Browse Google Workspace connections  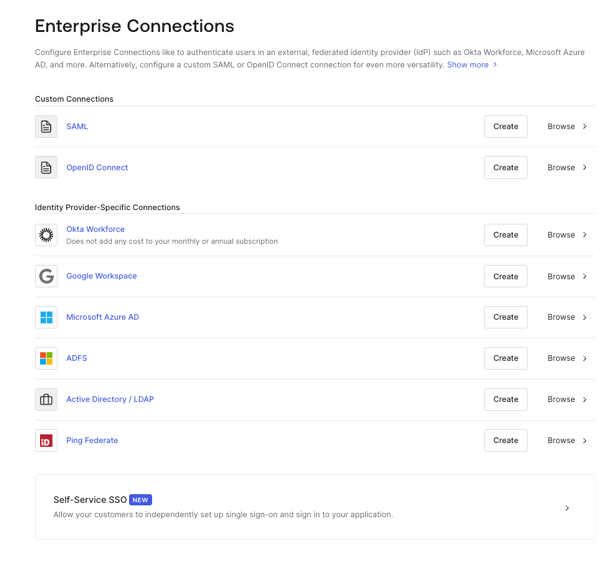[x=567, y=276]
